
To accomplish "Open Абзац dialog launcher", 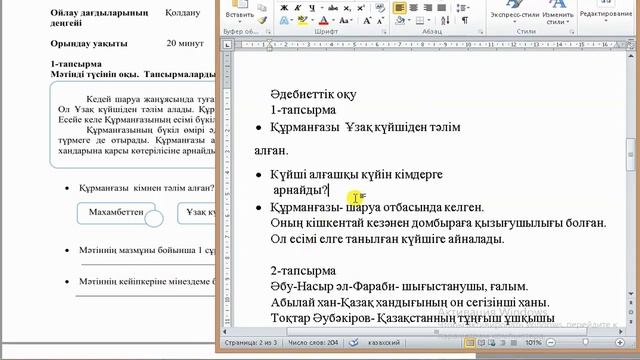I will coord(480,31).
